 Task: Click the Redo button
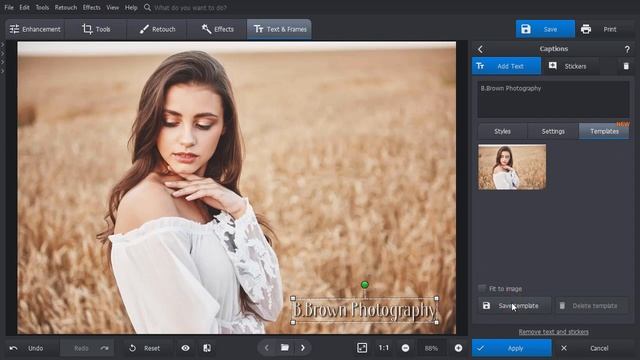pos(87,348)
